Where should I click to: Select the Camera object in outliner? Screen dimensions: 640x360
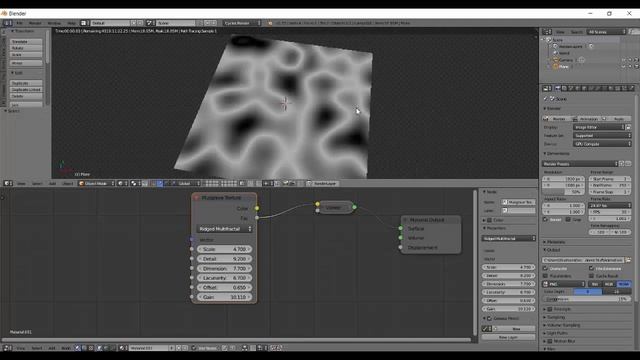point(566,60)
